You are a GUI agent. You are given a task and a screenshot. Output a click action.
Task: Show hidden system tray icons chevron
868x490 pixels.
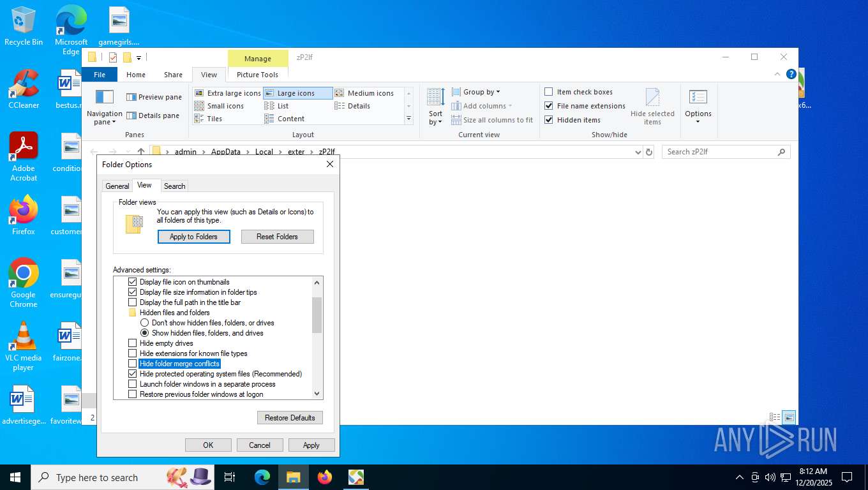point(740,477)
